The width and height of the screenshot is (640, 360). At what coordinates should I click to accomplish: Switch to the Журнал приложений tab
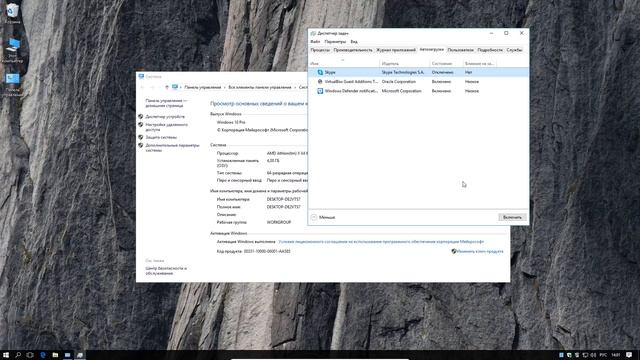click(396, 50)
